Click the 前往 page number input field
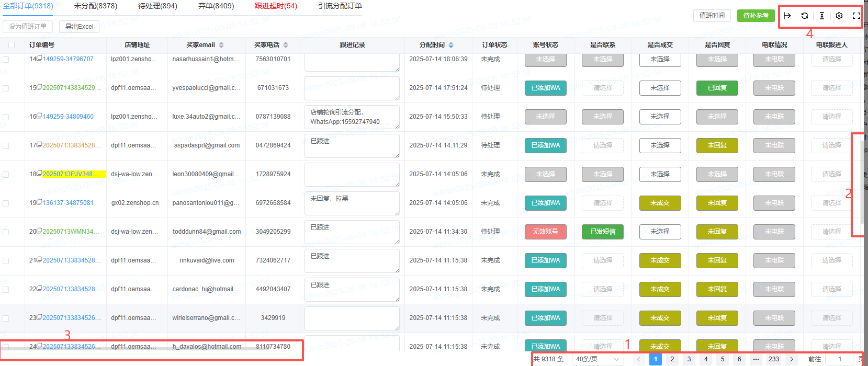This screenshot has height=366, width=868. [x=839, y=359]
